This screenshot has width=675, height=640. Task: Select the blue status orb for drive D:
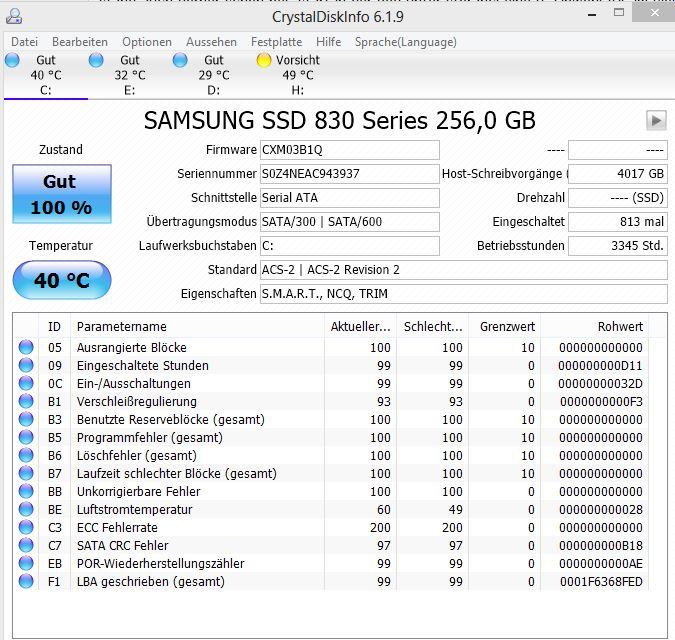tap(180, 60)
